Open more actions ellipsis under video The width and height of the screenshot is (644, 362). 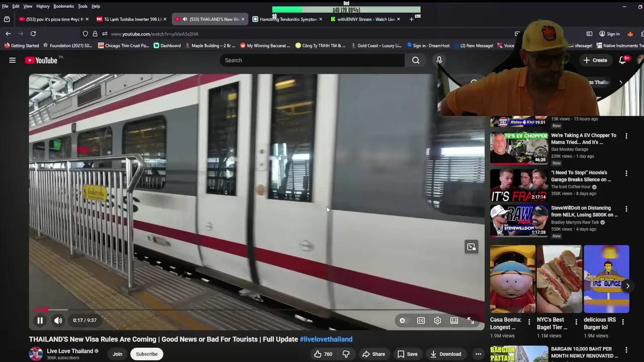(478, 354)
